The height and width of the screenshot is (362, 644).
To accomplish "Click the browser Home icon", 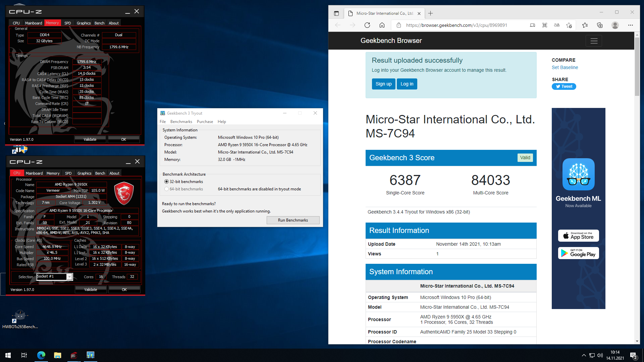I will click(382, 25).
